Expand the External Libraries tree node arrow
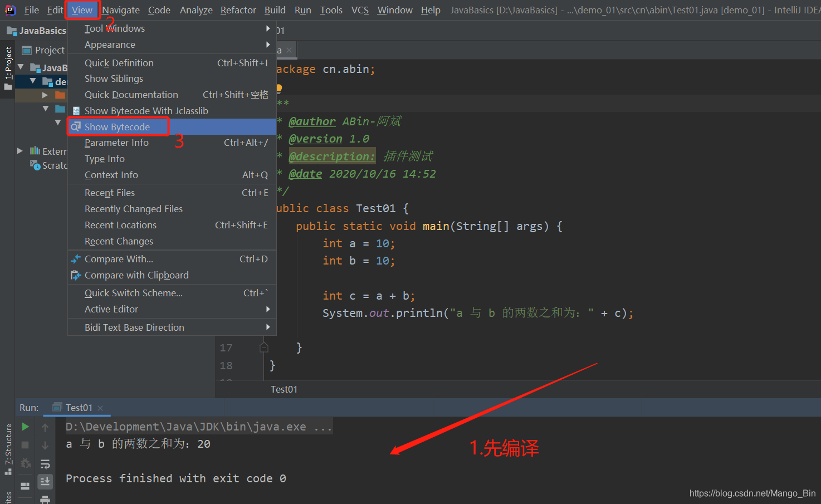Image resolution: width=821 pixels, height=504 pixels. pos(20,151)
